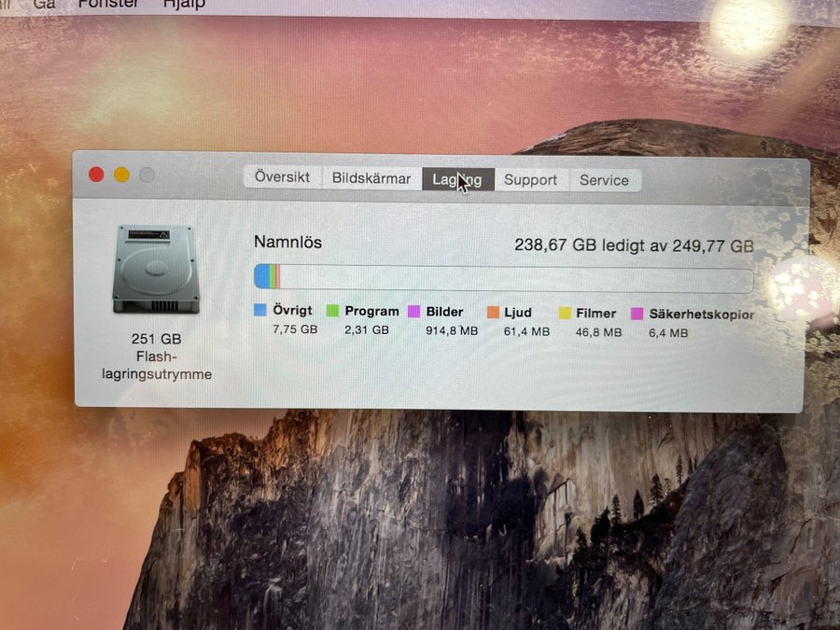Open the Fönster menu
Image resolution: width=840 pixels, height=630 pixels.
(108, 4)
